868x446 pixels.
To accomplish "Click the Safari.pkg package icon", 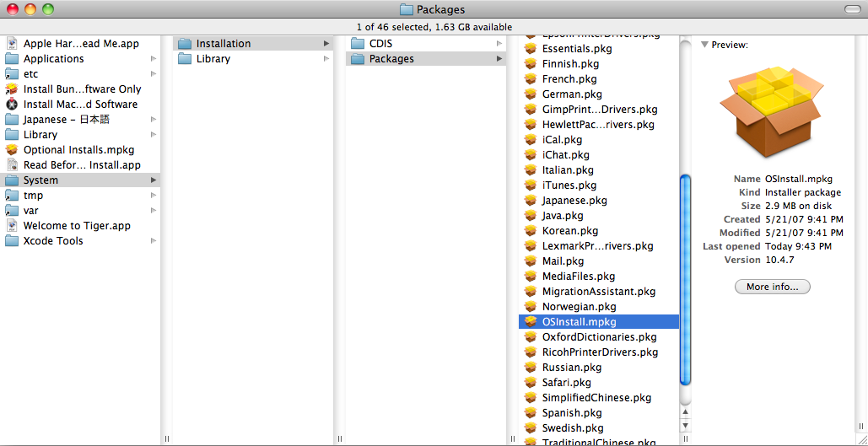I will 531,383.
